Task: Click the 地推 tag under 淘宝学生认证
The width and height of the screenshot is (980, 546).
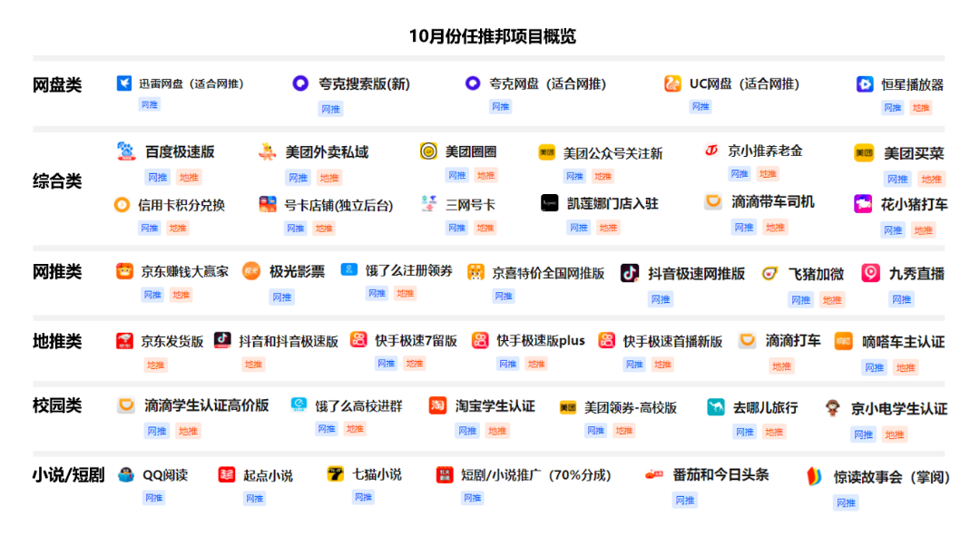Action: tap(497, 431)
